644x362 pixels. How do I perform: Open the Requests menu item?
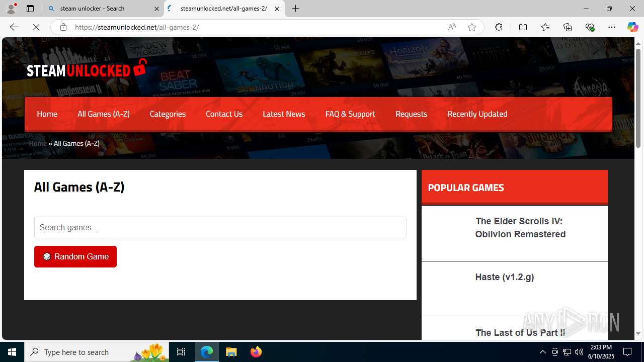pyautogui.click(x=411, y=114)
